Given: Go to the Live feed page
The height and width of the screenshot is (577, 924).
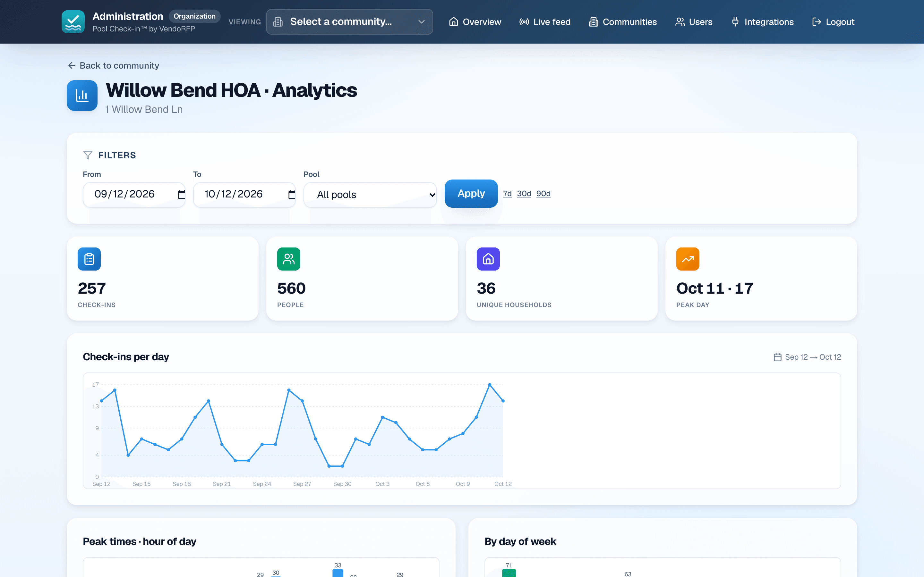Looking at the screenshot, I should (544, 22).
